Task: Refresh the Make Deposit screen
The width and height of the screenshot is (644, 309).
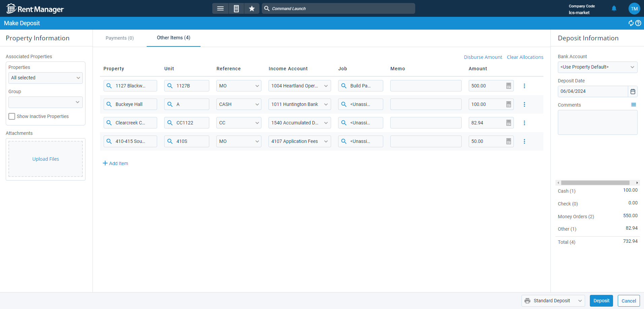Action: click(631, 23)
